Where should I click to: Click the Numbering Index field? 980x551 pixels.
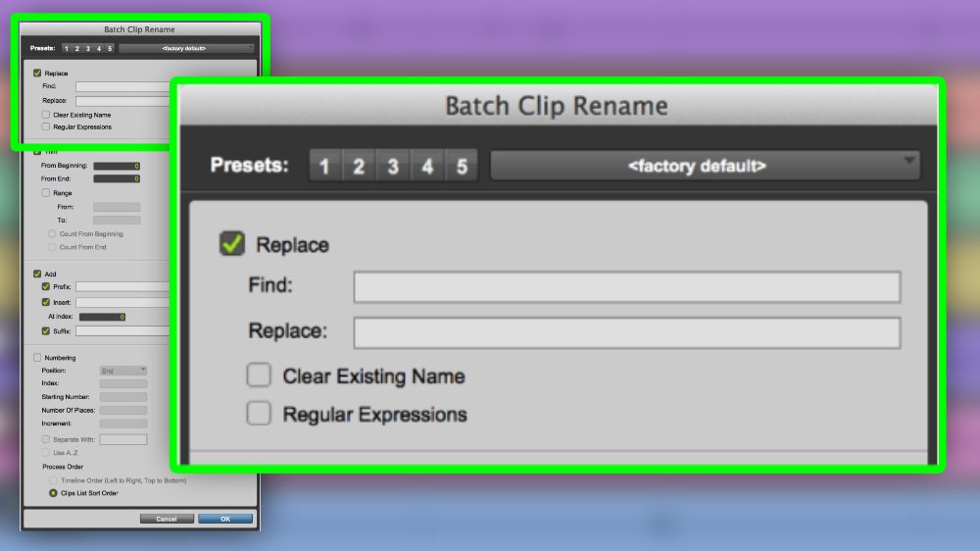pos(123,383)
